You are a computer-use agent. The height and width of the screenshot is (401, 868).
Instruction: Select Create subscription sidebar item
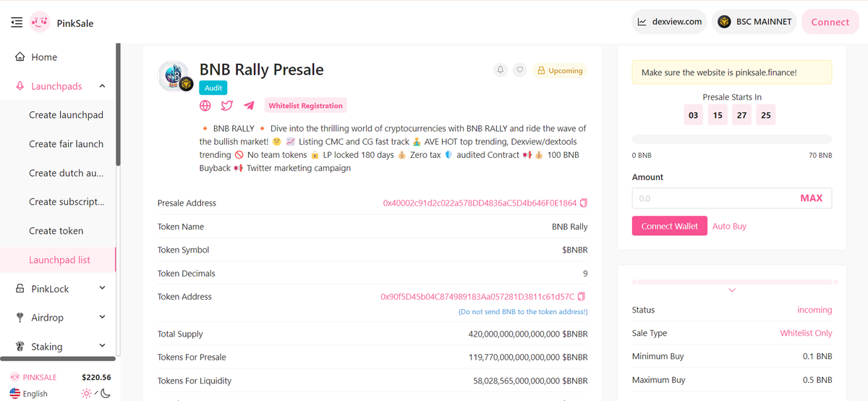[x=67, y=202]
